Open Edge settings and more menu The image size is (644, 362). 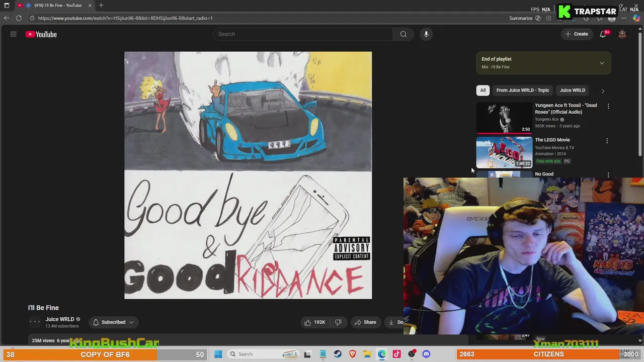[x=624, y=18]
